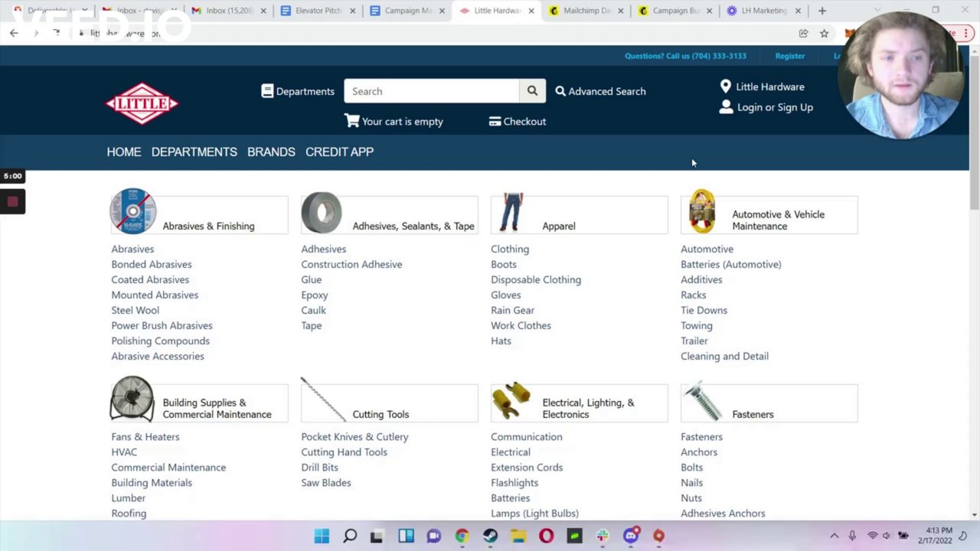The width and height of the screenshot is (980, 551).
Task: Switch to the Mailchimp Dashboard tab
Action: pos(587,11)
